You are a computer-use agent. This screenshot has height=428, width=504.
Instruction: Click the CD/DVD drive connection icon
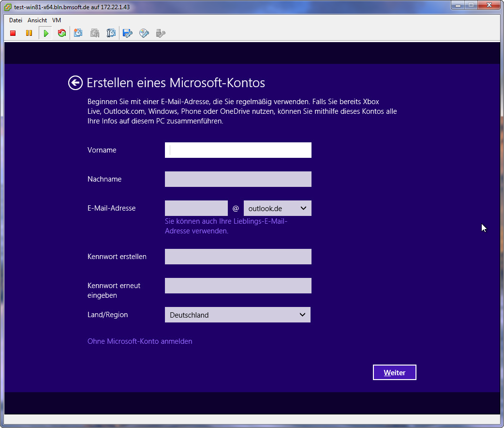(144, 33)
